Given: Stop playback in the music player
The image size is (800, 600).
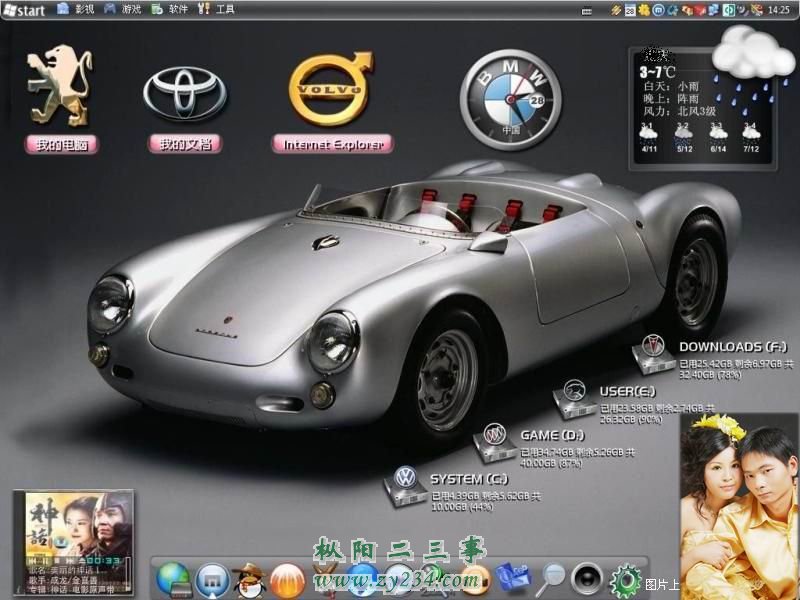Looking at the screenshot, I should 58,561.
